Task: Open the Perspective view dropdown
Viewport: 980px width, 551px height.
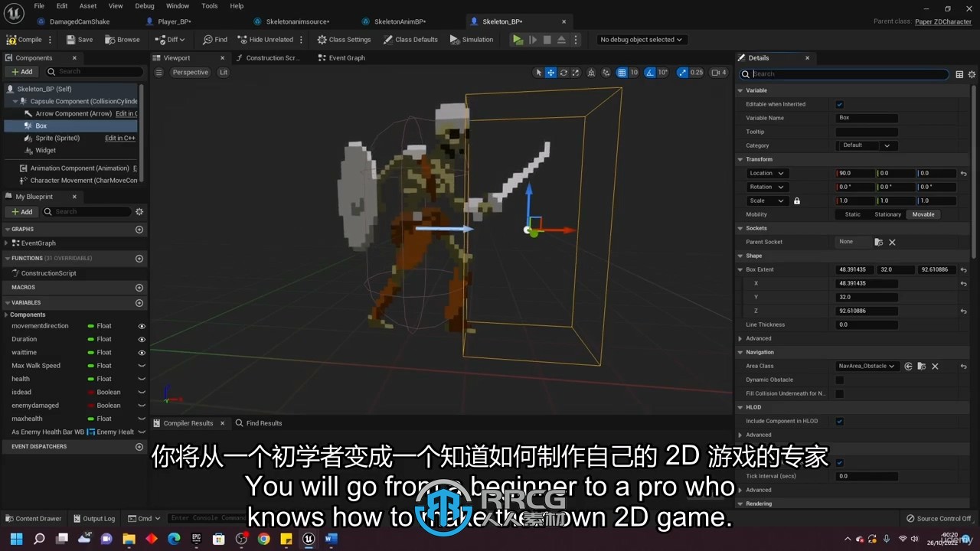Action: click(190, 73)
